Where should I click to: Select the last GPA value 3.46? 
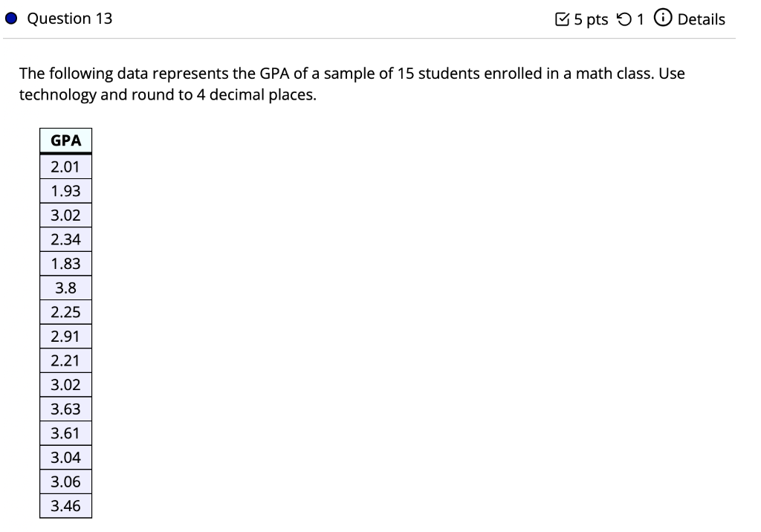[x=65, y=505]
